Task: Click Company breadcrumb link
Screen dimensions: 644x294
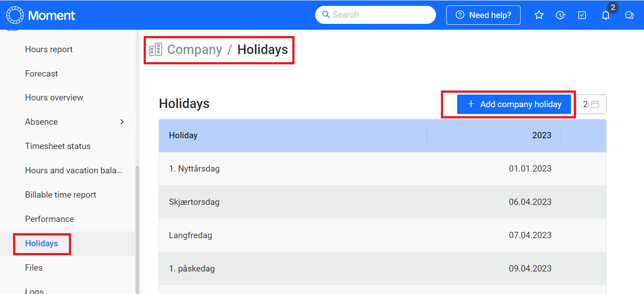Action: point(195,50)
